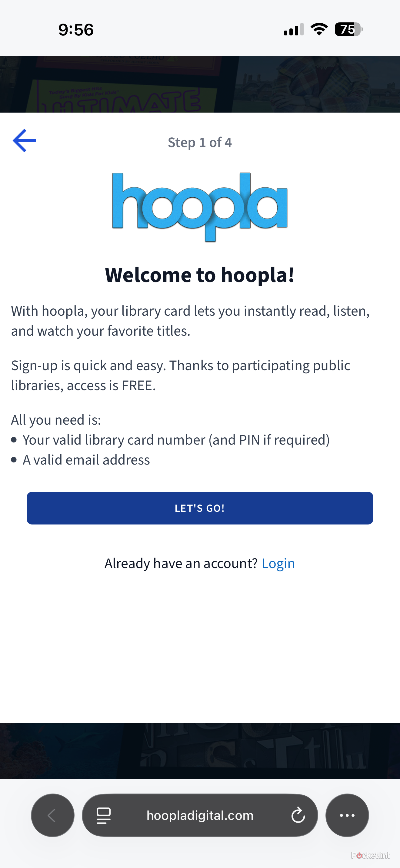The image size is (400, 868).
Task: Reload the page with the refresh icon
Action: click(298, 815)
